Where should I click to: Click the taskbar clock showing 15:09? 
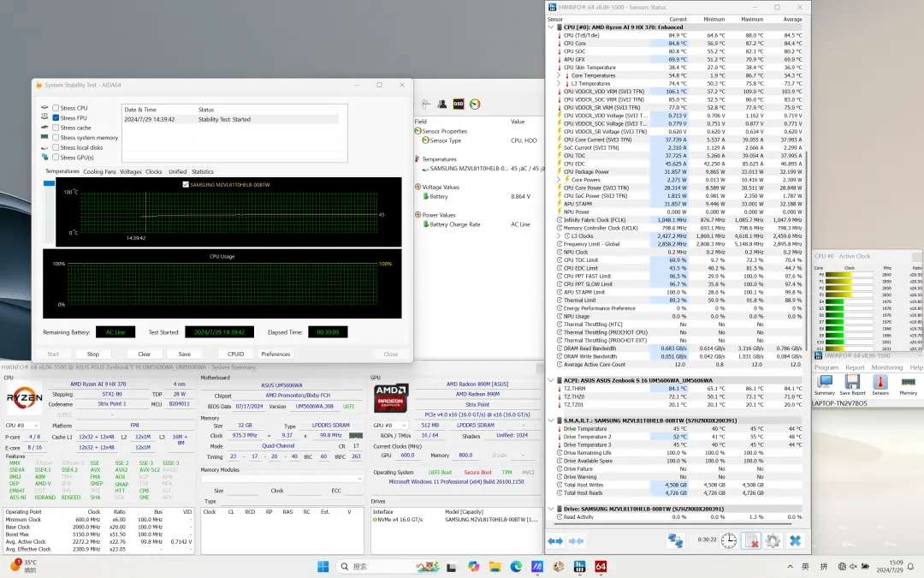pos(888,567)
